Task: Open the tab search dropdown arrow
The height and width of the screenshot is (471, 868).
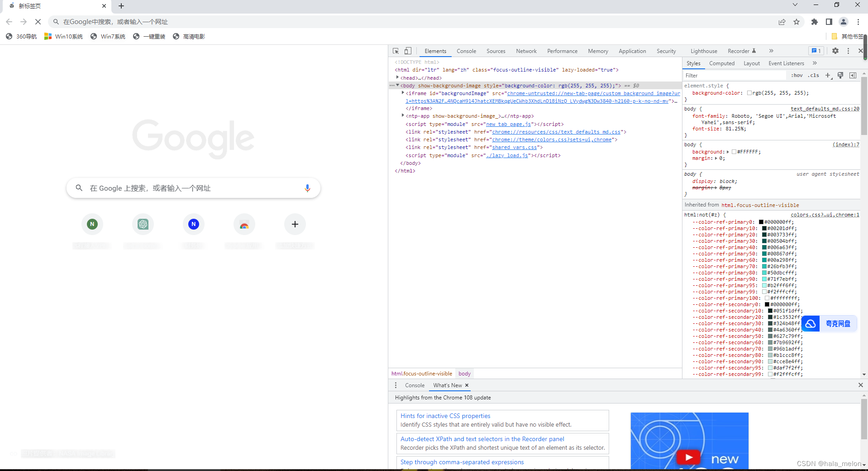Action: 795,5
